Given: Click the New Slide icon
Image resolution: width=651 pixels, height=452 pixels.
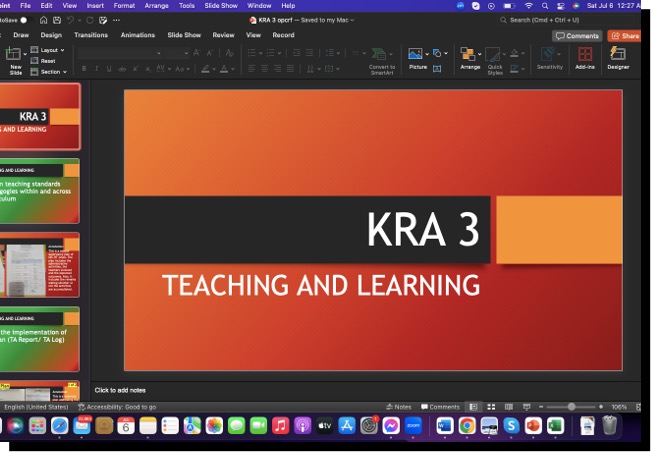Looking at the screenshot, I should [x=14, y=55].
